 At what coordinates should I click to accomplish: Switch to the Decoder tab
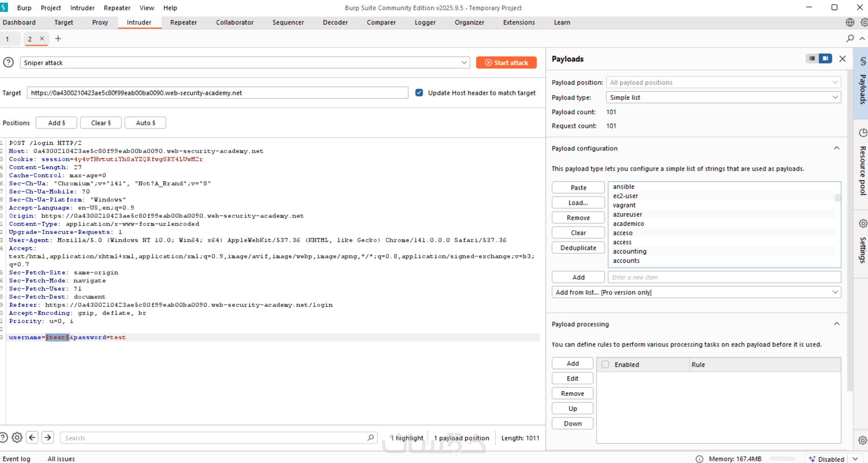335,22
